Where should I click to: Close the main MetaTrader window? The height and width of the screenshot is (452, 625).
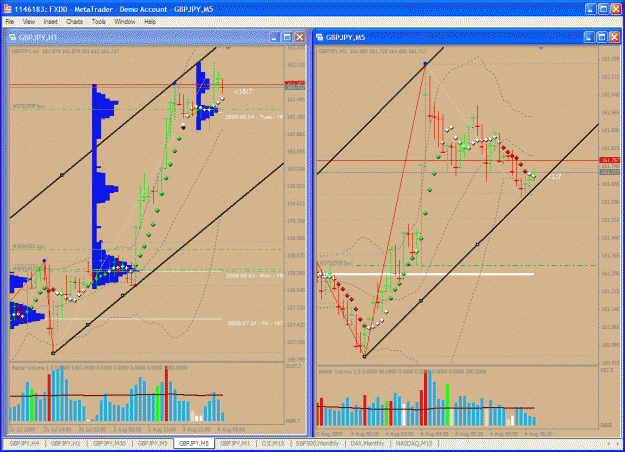click(616, 9)
